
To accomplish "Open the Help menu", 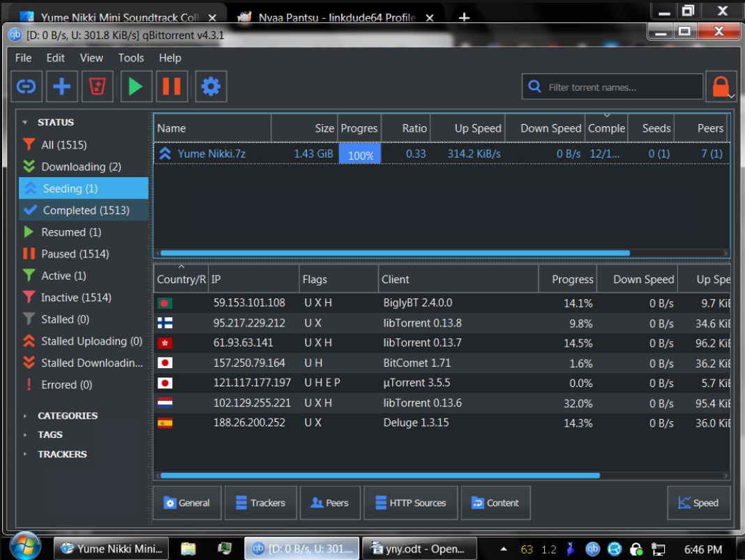I will click(170, 58).
